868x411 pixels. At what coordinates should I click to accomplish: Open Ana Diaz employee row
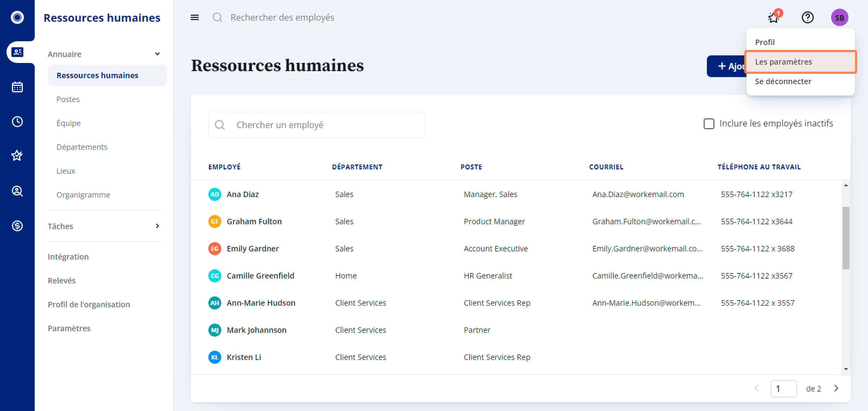pos(242,194)
